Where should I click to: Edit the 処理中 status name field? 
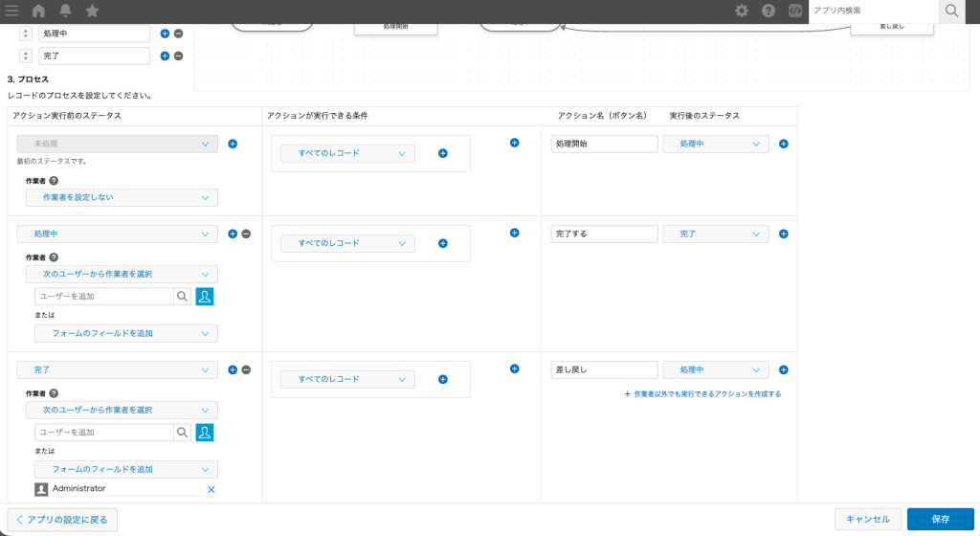pos(95,33)
